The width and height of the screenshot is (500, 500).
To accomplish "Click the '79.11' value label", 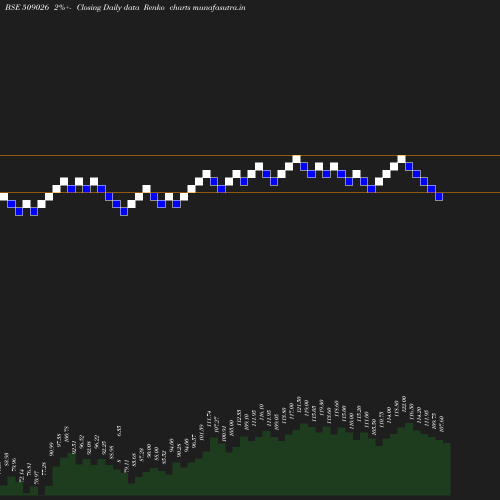I will point(127,466).
